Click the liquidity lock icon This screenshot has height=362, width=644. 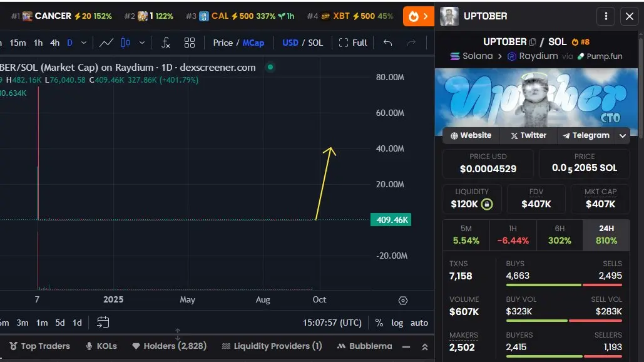tap(487, 204)
